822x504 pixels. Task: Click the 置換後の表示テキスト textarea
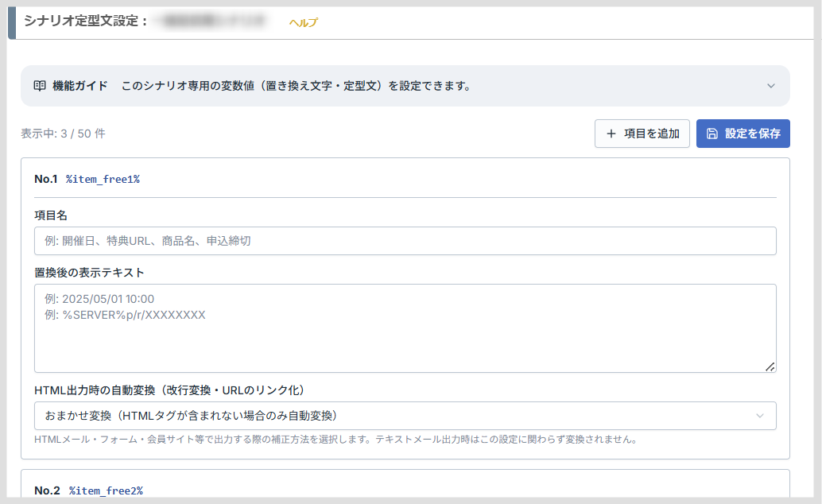405,328
